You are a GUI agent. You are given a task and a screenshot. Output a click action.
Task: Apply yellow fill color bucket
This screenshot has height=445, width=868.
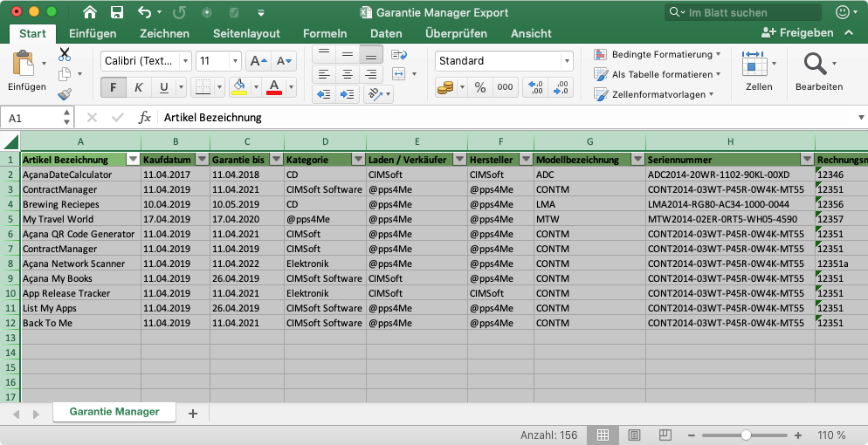tap(239, 86)
